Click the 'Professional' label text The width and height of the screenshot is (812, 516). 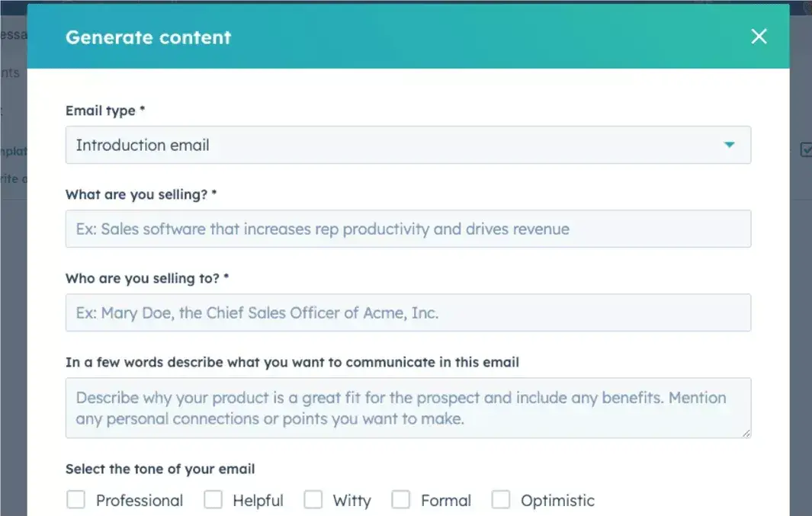point(139,499)
